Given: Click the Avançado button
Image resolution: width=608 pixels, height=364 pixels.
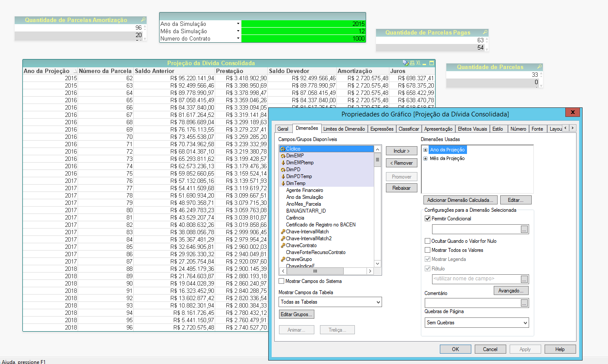Looking at the screenshot, I should [511, 291].
